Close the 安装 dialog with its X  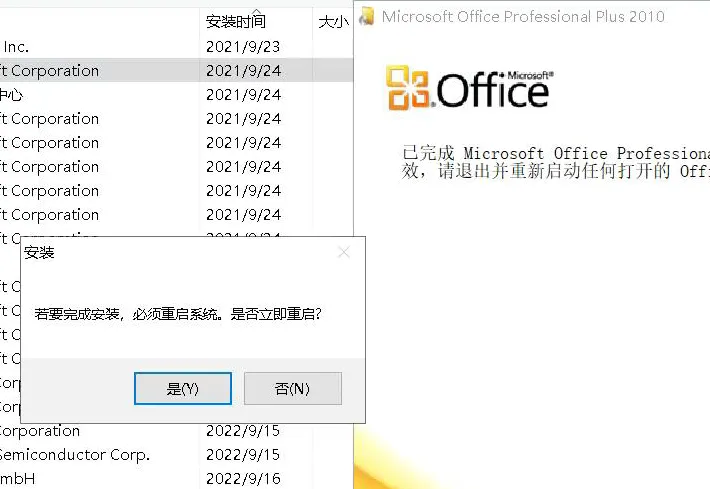(344, 252)
